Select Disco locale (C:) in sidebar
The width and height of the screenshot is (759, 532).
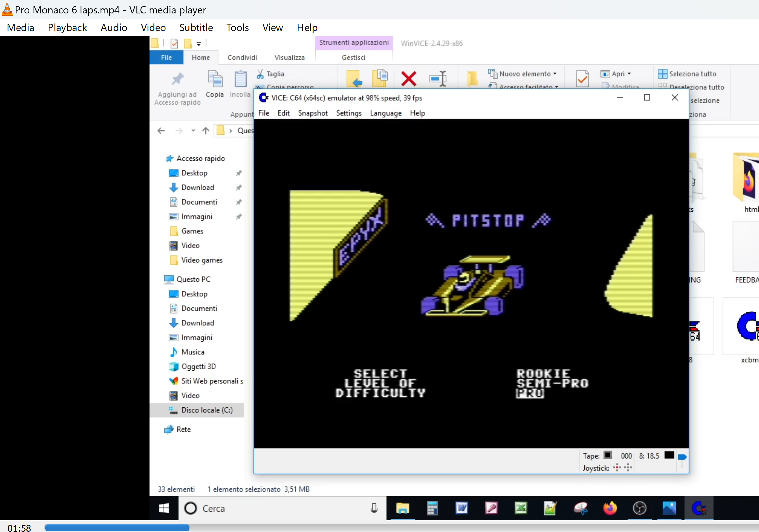207,410
